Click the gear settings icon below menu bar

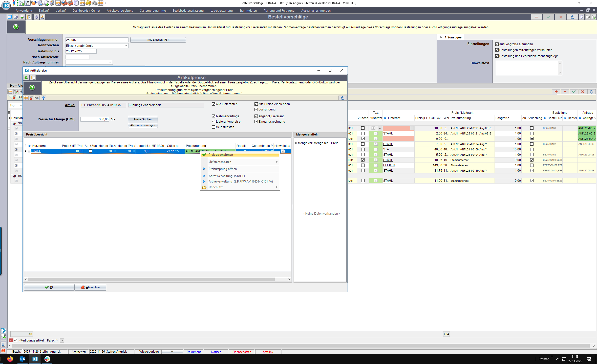36,17
